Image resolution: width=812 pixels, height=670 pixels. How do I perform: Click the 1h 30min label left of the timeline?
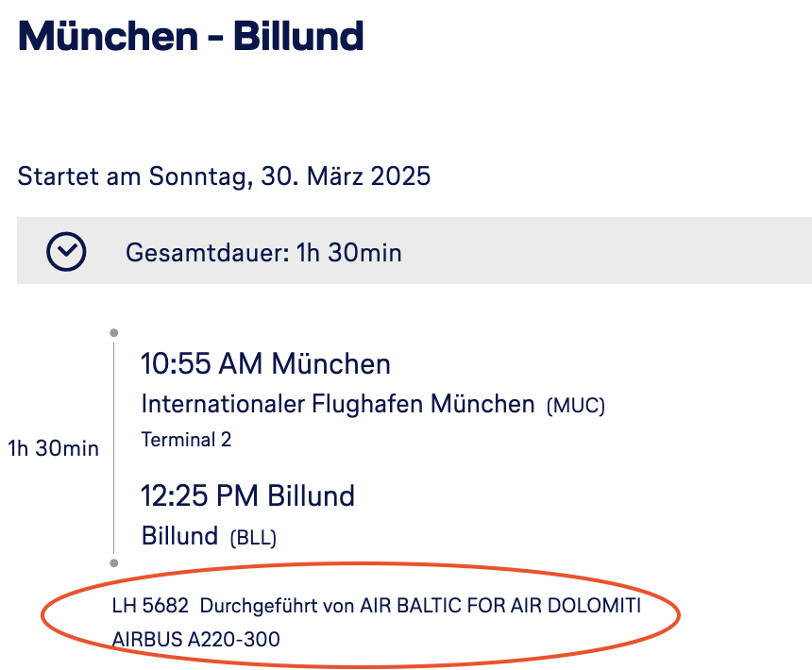[53, 448]
